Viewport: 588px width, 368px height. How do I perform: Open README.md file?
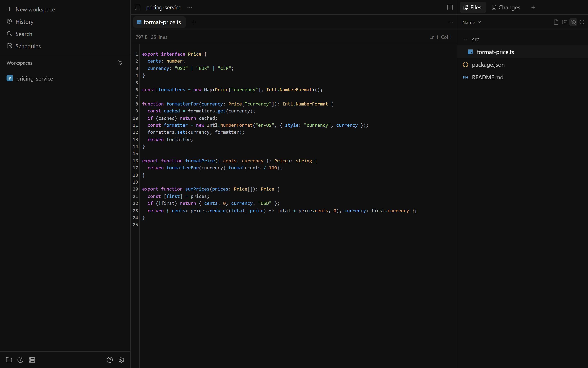522,77
